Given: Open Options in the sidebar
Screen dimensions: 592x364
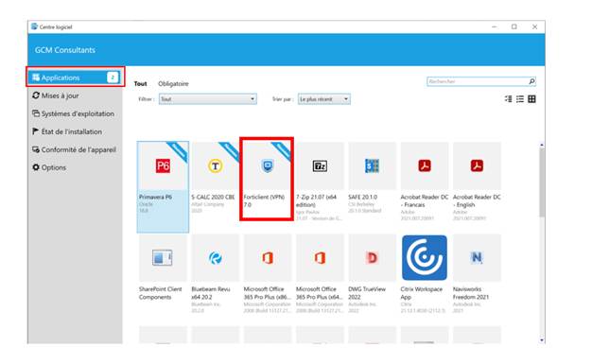Looking at the screenshot, I should point(75,167).
